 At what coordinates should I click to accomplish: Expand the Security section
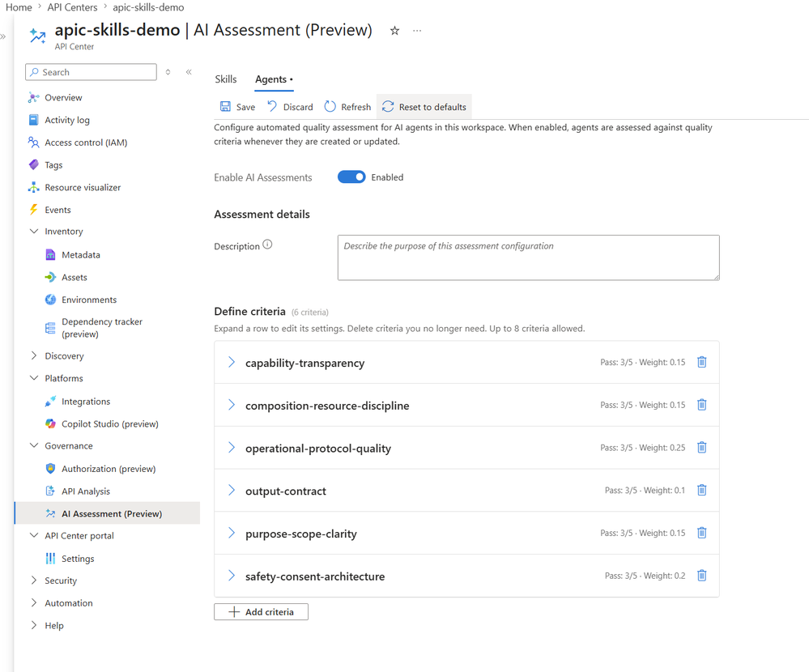(34, 581)
